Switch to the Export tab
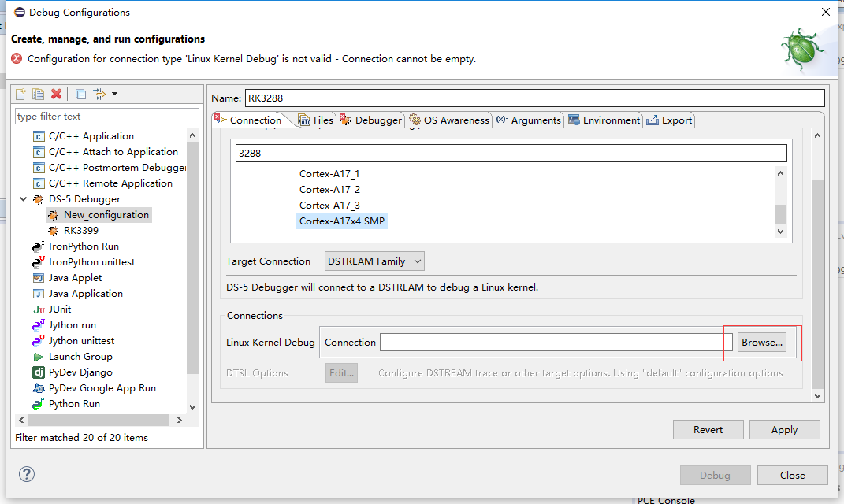The image size is (844, 504). (x=669, y=120)
